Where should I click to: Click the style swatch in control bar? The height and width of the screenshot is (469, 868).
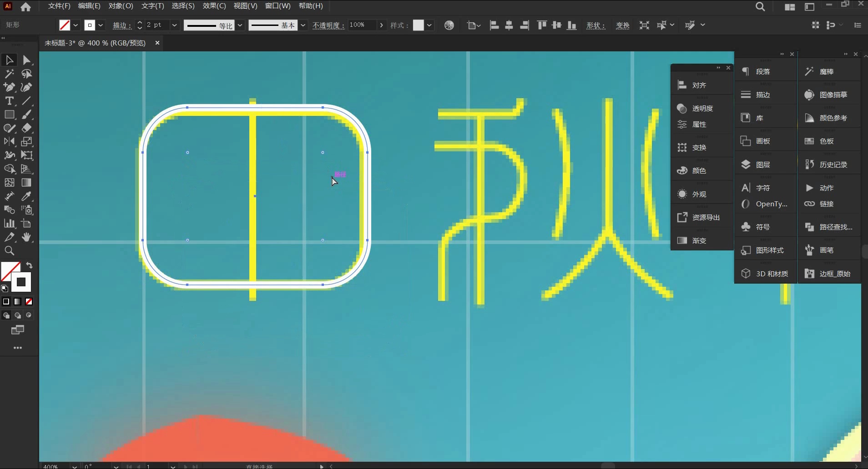click(x=418, y=25)
